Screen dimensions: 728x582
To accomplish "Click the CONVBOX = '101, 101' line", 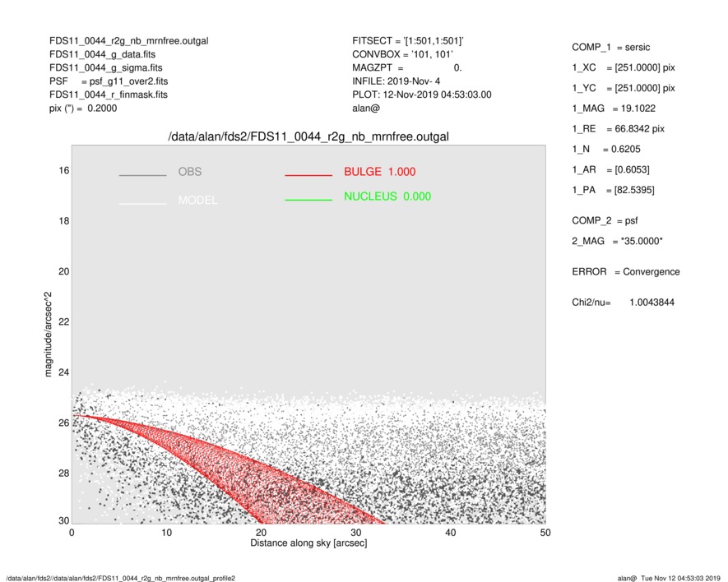I will point(402,54).
